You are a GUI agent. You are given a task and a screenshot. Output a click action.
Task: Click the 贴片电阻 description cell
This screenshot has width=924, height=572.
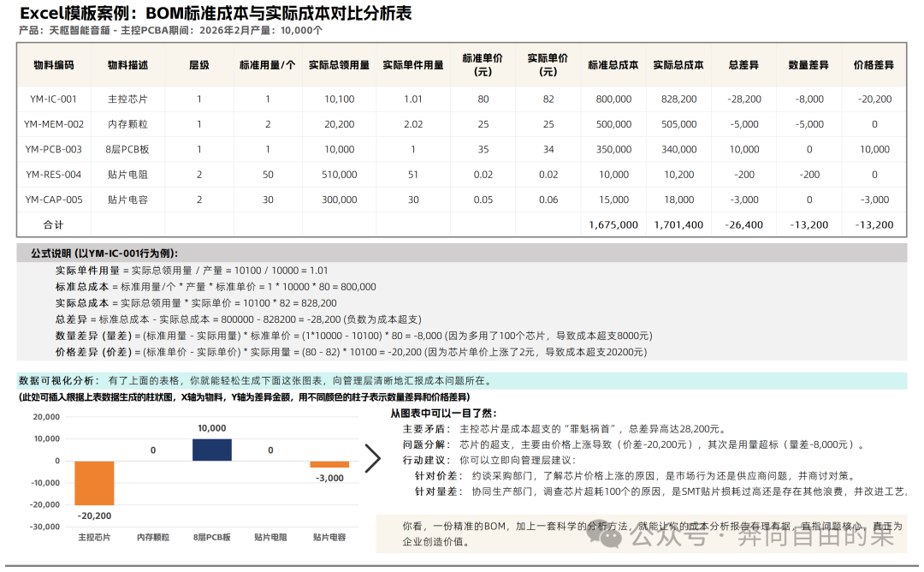coord(127,175)
